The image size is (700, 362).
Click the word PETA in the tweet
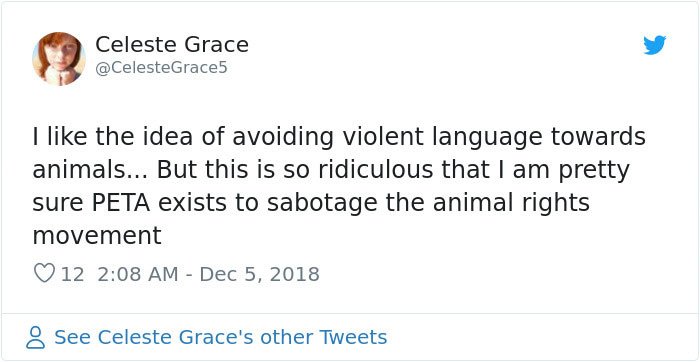coord(121,202)
